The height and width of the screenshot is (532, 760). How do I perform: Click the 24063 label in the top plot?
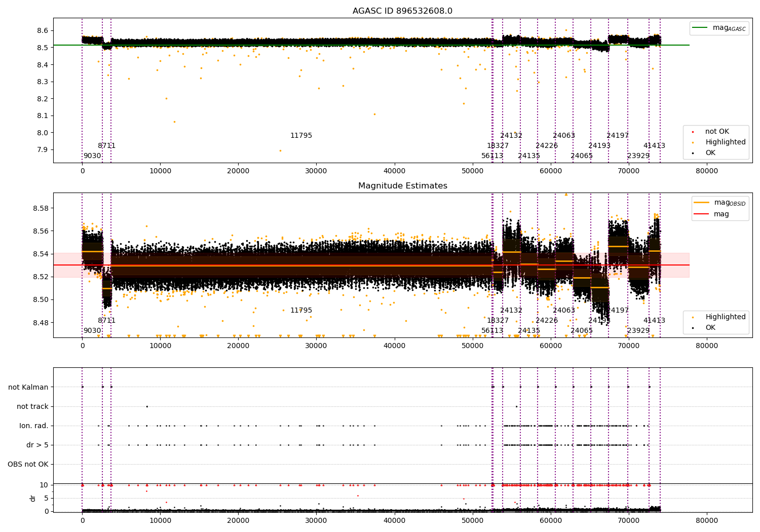click(564, 136)
